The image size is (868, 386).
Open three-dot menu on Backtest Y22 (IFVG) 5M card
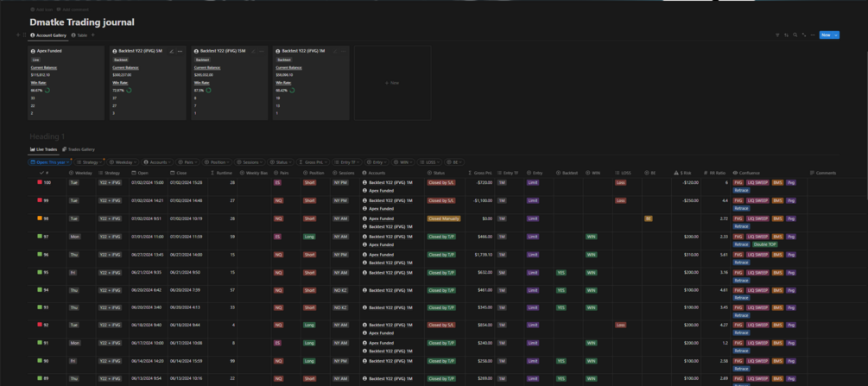click(180, 51)
